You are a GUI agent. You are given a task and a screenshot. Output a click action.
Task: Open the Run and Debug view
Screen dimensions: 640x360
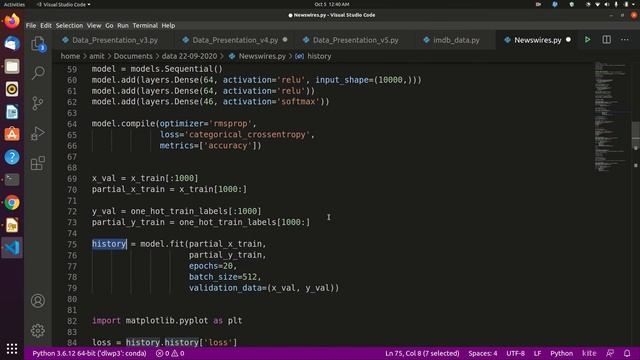[x=38, y=133]
